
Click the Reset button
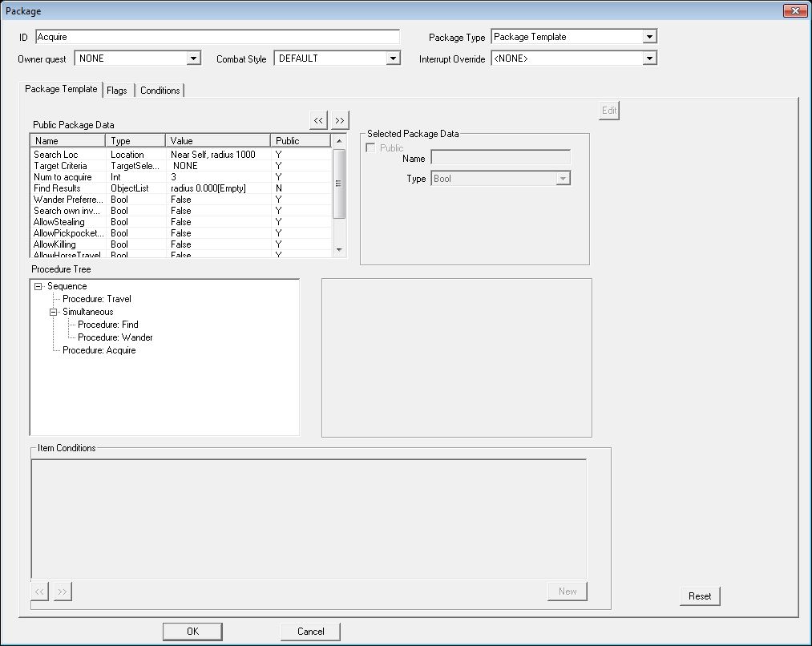[x=700, y=596]
